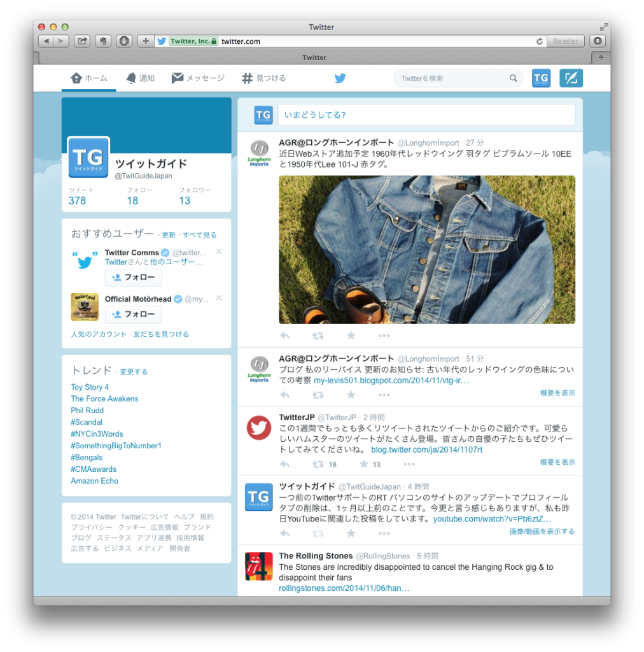Image resolution: width=644 pixels, height=652 pixels.
Task: Open more options on ツイットガイド tweet
Action: click(x=384, y=534)
